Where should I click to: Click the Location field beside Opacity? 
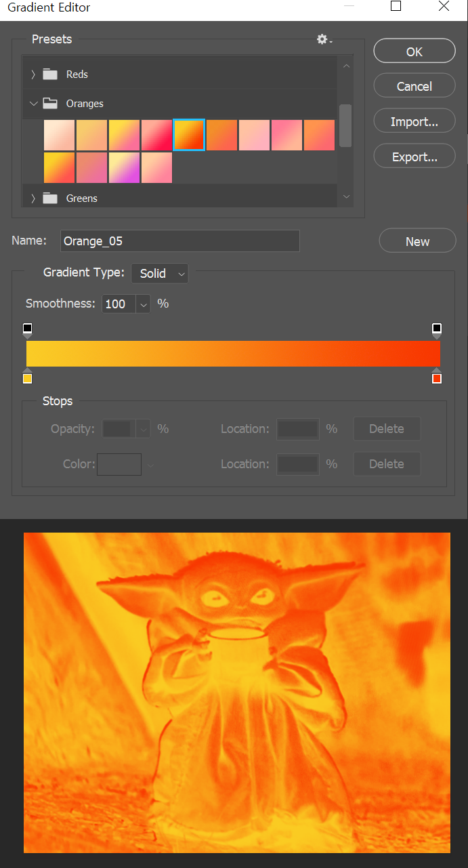pyautogui.click(x=298, y=429)
